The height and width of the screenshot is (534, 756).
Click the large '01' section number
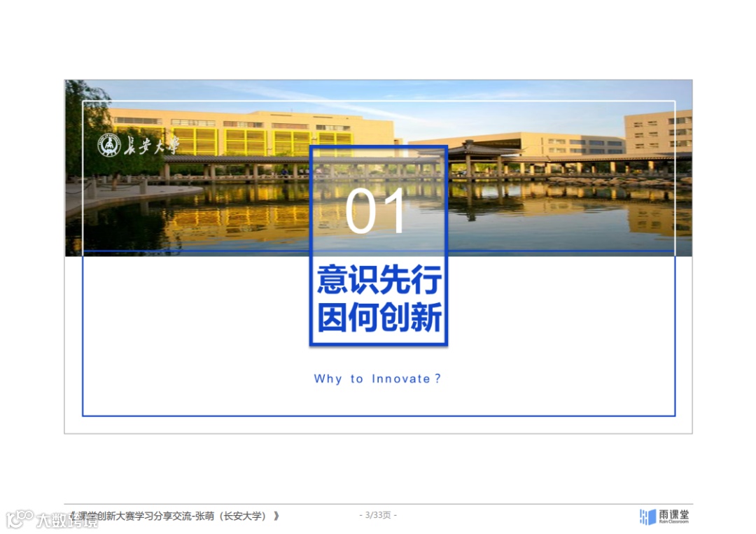click(x=376, y=211)
